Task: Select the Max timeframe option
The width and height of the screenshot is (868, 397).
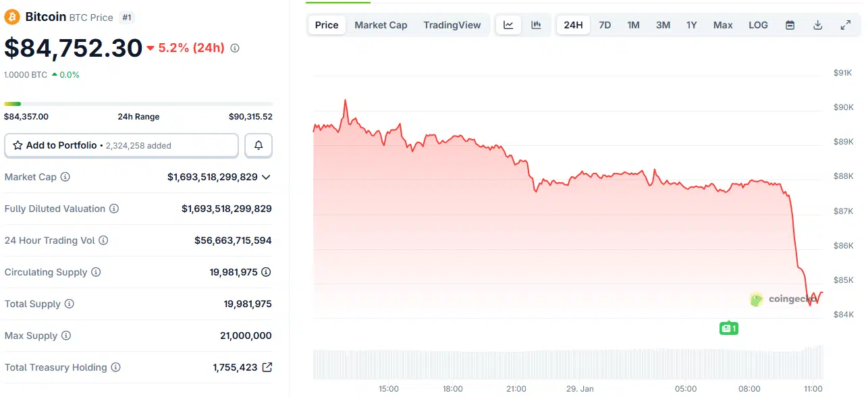Action: point(722,24)
